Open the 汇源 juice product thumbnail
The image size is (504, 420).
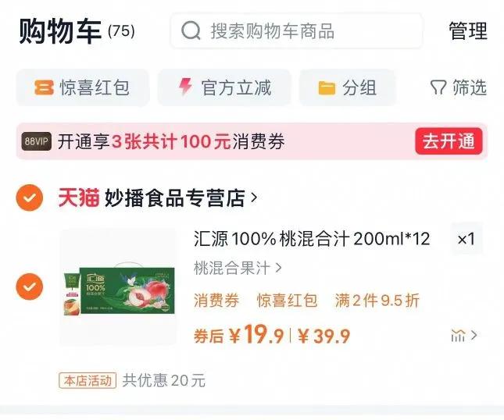118,287
